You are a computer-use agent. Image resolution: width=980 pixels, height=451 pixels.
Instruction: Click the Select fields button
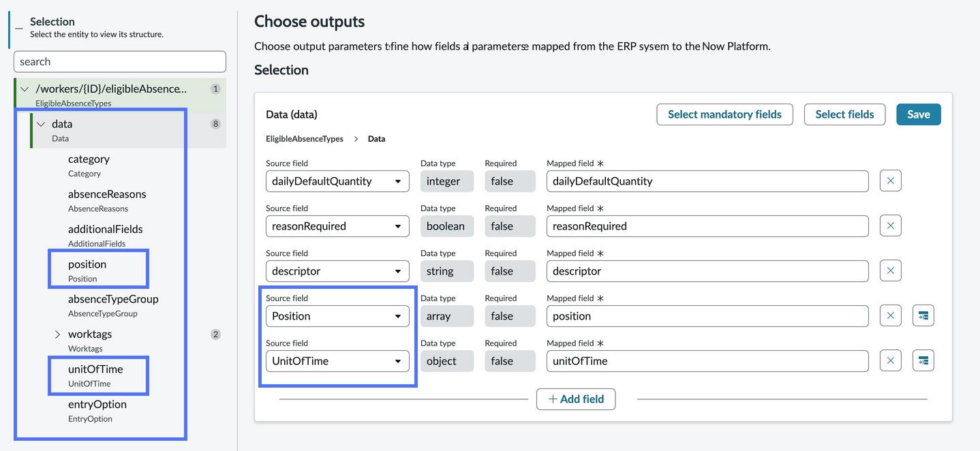click(844, 114)
